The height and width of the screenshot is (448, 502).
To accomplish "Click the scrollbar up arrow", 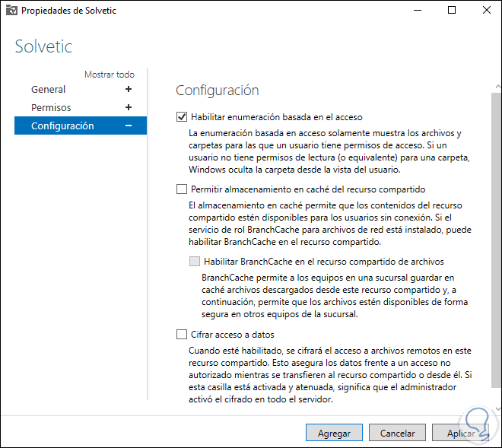I will click(497, 87).
